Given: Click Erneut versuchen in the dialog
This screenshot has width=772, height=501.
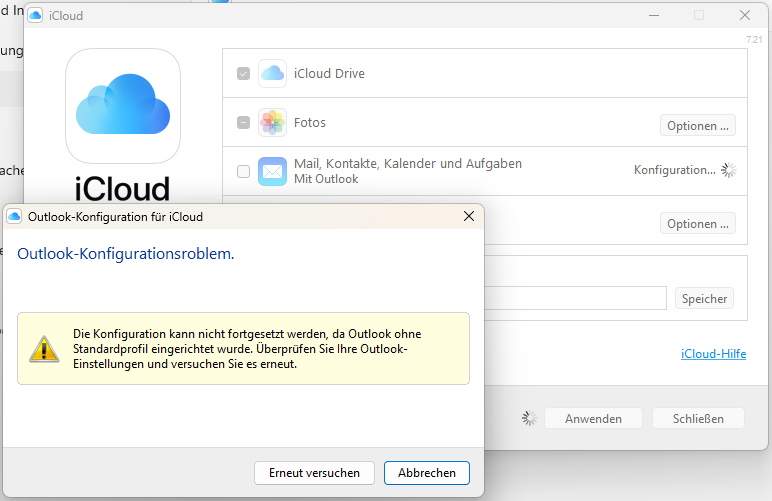Looking at the screenshot, I should (314, 472).
